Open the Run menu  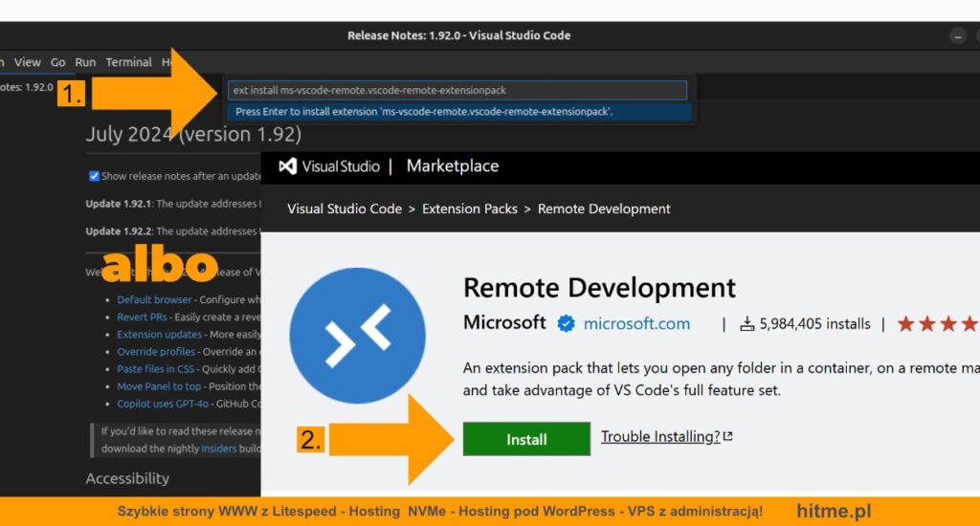[85, 62]
